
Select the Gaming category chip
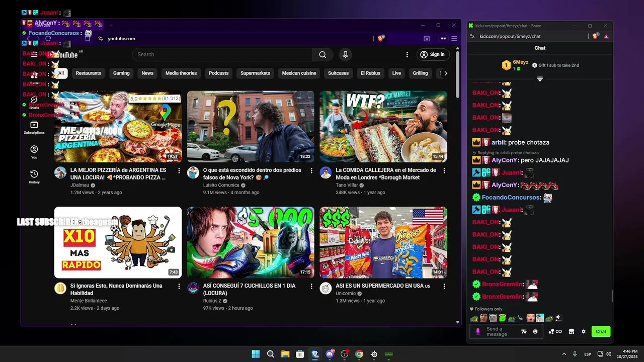[x=121, y=73]
